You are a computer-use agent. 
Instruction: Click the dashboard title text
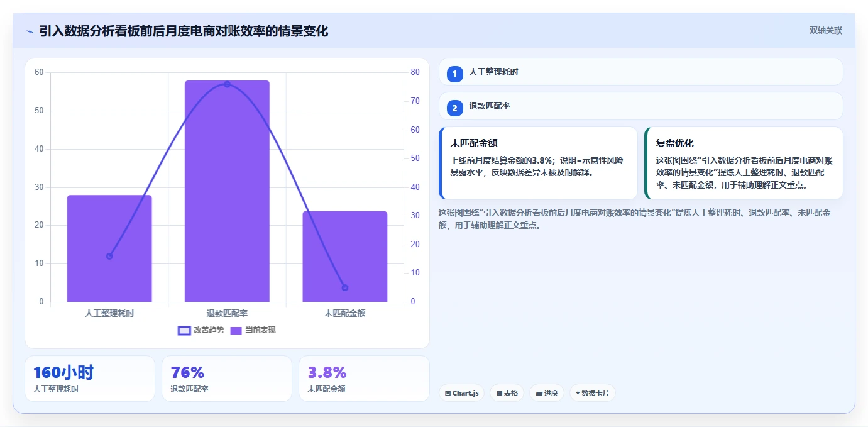coord(184,31)
